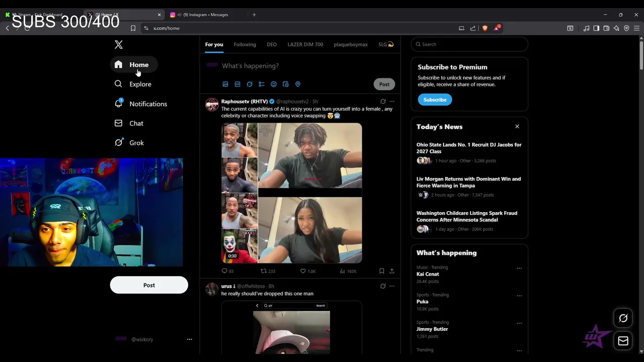
Task: Open a new browser tab
Action: click(254, 15)
